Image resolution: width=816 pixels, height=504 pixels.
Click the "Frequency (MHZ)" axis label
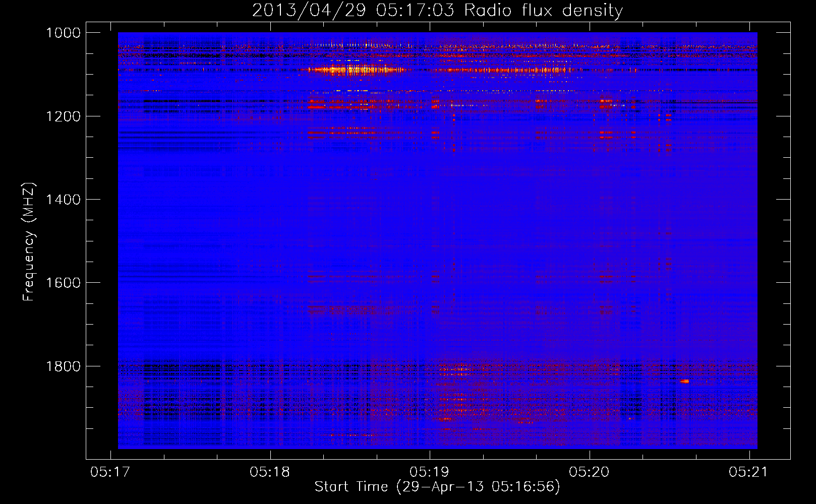[x=29, y=242]
